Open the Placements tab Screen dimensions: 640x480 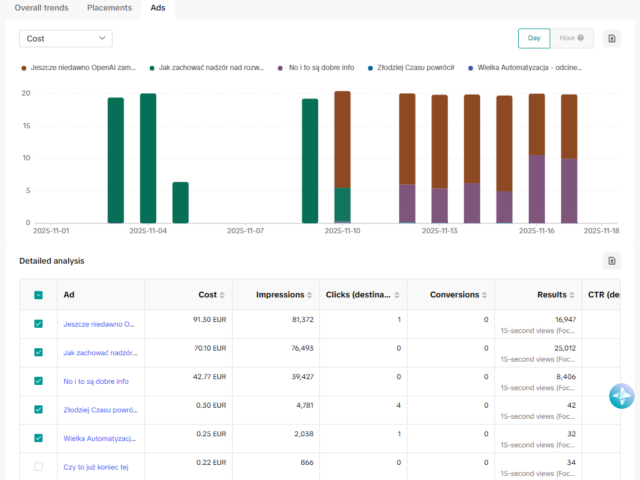coord(109,8)
